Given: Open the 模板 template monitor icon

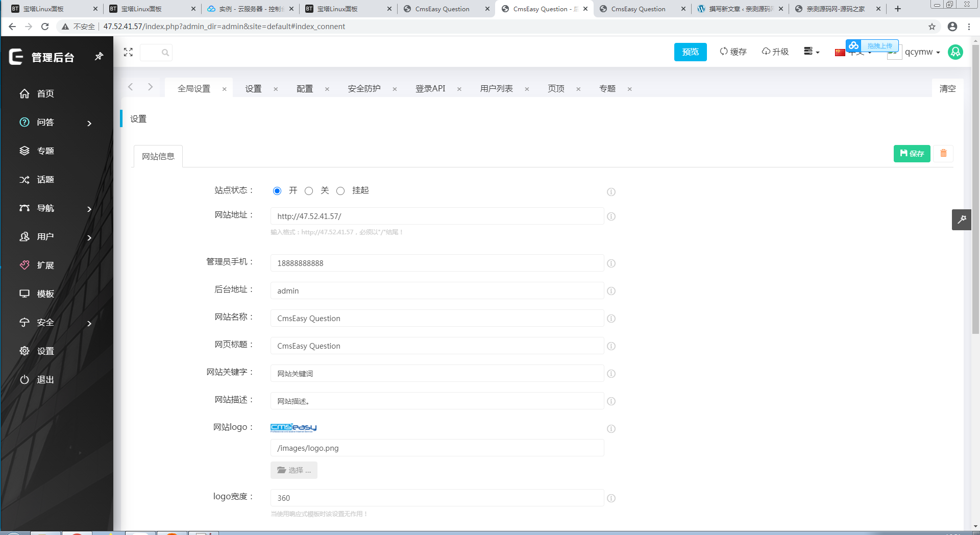Looking at the screenshot, I should (x=24, y=294).
